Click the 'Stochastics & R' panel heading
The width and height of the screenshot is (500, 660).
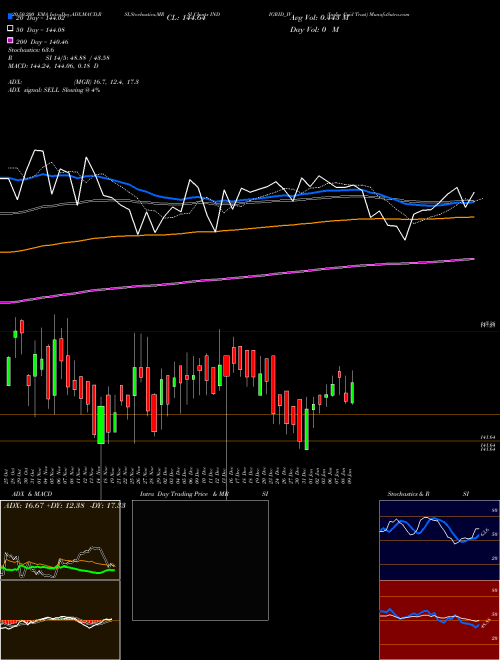[x=408, y=494]
